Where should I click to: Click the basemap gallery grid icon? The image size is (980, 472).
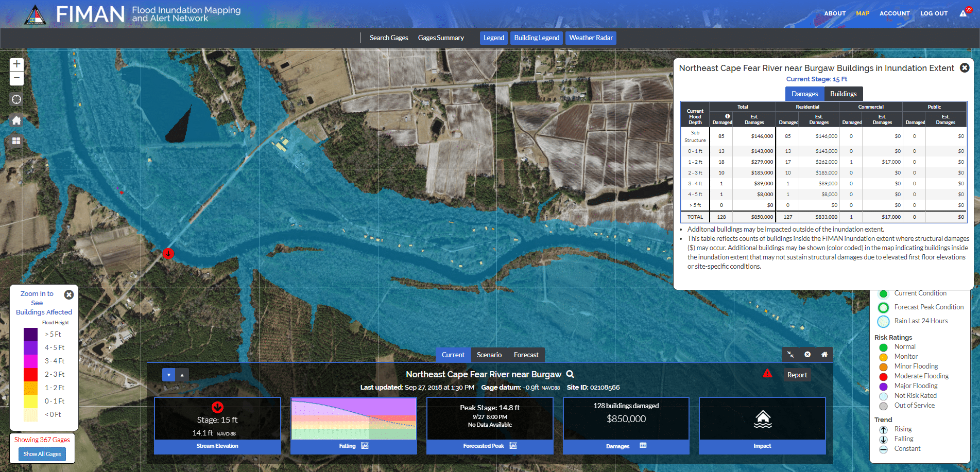(16, 141)
